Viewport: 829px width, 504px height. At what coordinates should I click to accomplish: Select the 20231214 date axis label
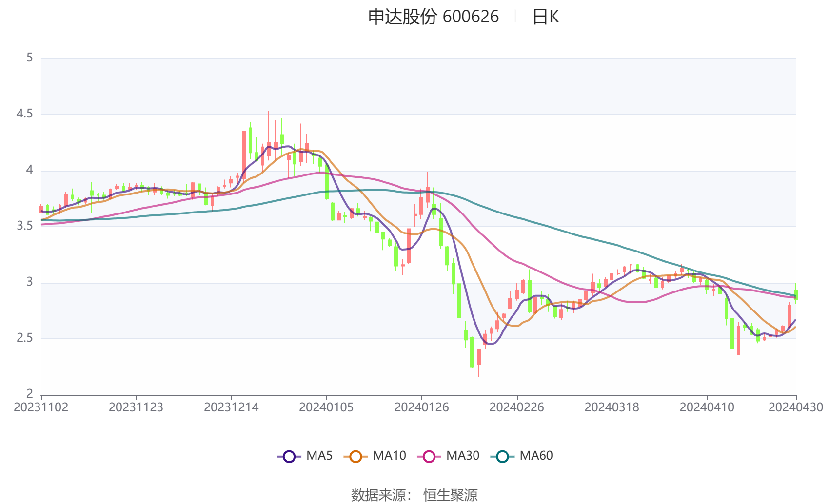point(231,407)
